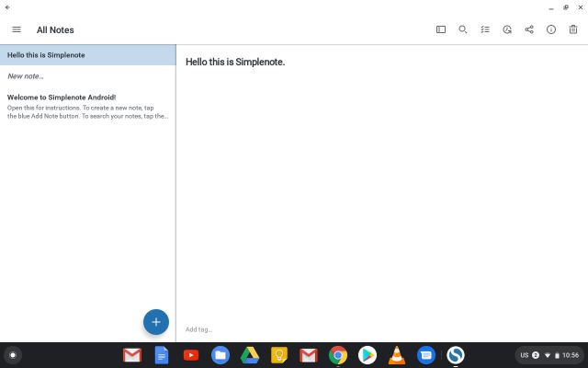This screenshot has width=588, height=368.
Task: Insert a checklist using the checklist icon
Action: point(485,29)
